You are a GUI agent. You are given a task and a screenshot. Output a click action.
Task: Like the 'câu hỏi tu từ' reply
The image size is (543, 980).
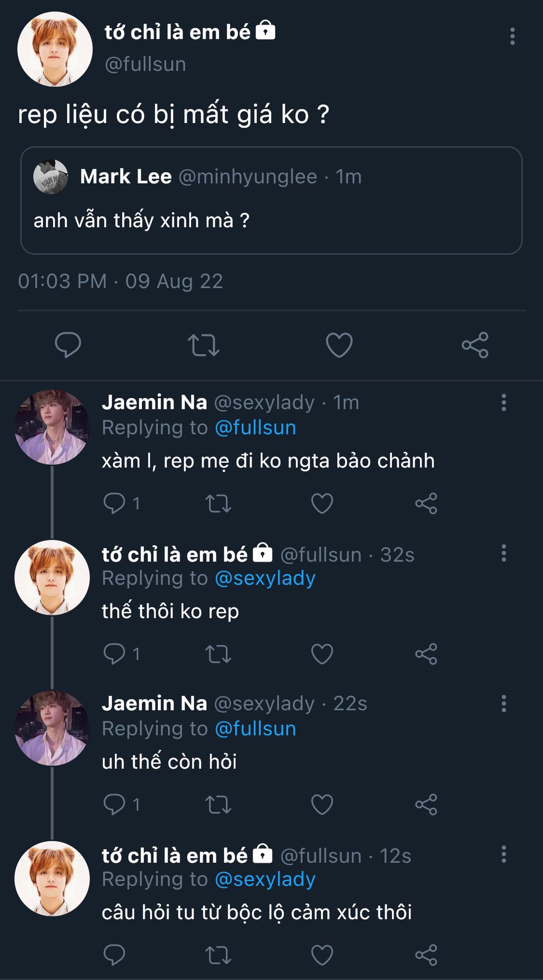322,955
